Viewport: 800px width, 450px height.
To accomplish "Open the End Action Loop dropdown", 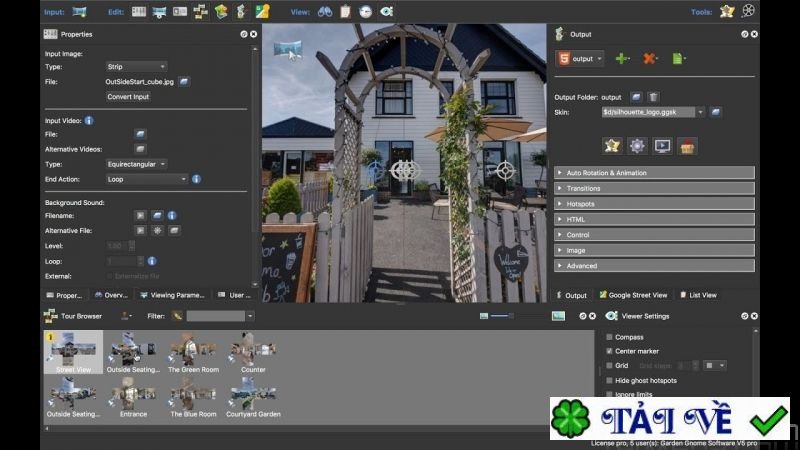I will point(146,180).
